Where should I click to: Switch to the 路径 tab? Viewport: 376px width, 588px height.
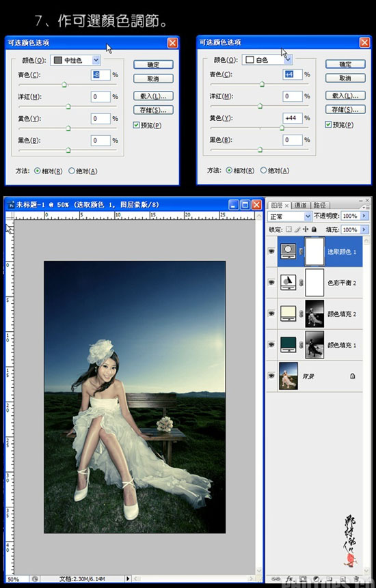coord(319,205)
